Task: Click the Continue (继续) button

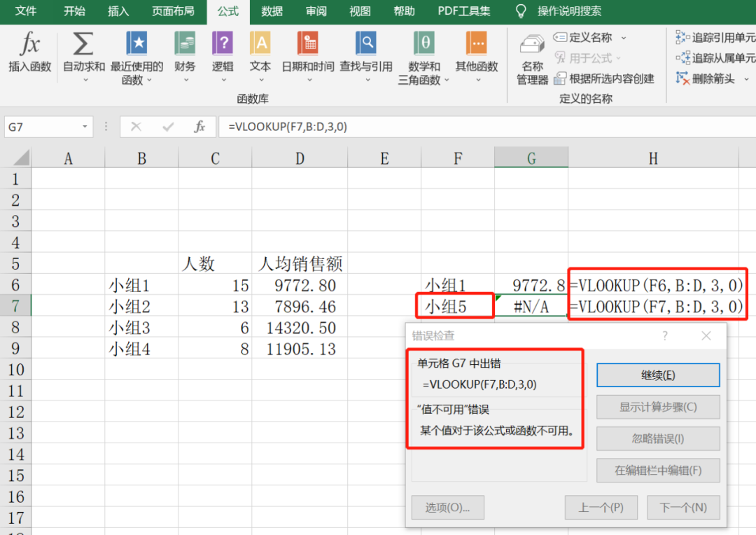Action: pyautogui.click(x=657, y=375)
